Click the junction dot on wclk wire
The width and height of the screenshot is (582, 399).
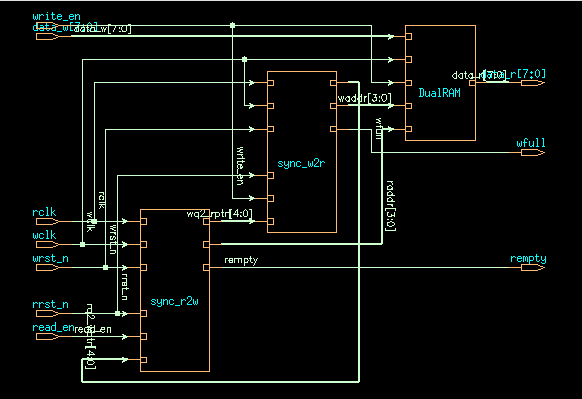click(x=82, y=245)
